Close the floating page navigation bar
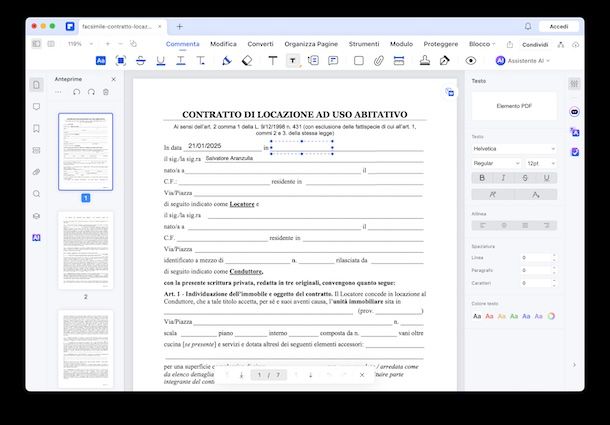 pyautogui.click(x=362, y=375)
